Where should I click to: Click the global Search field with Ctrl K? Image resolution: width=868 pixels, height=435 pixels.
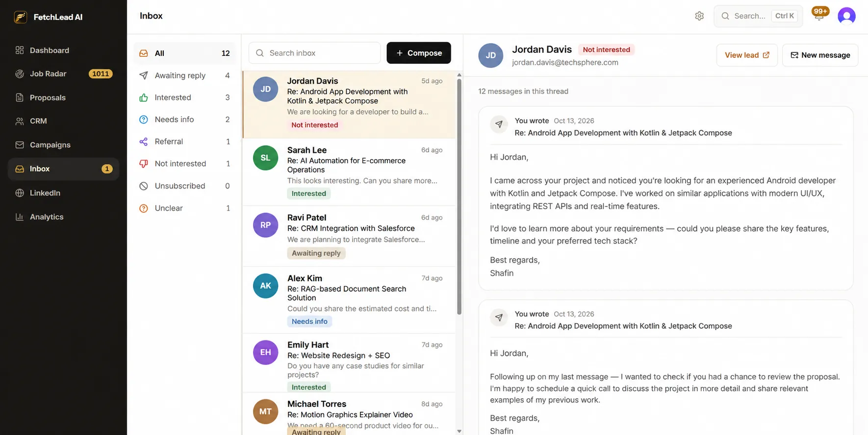pos(758,16)
